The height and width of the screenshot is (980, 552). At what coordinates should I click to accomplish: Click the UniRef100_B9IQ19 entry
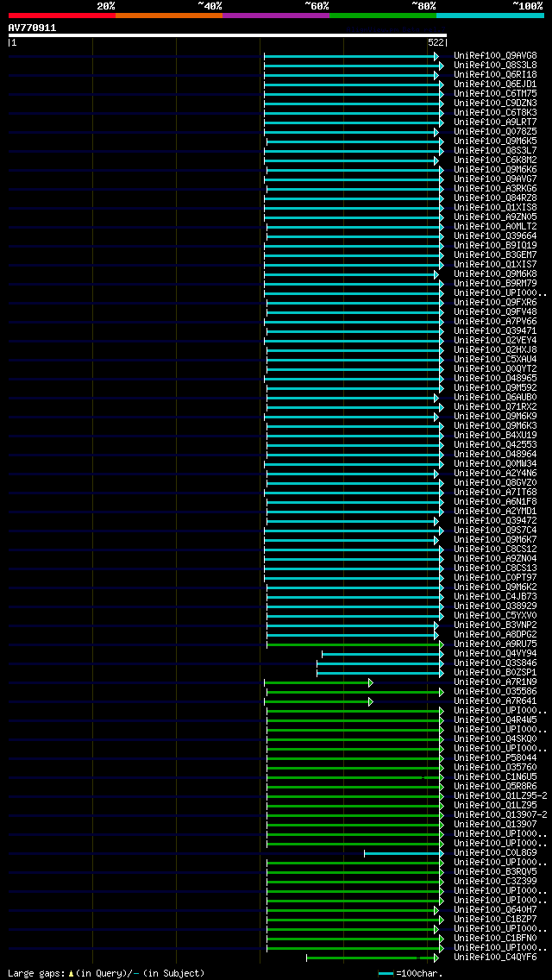[x=495, y=246]
